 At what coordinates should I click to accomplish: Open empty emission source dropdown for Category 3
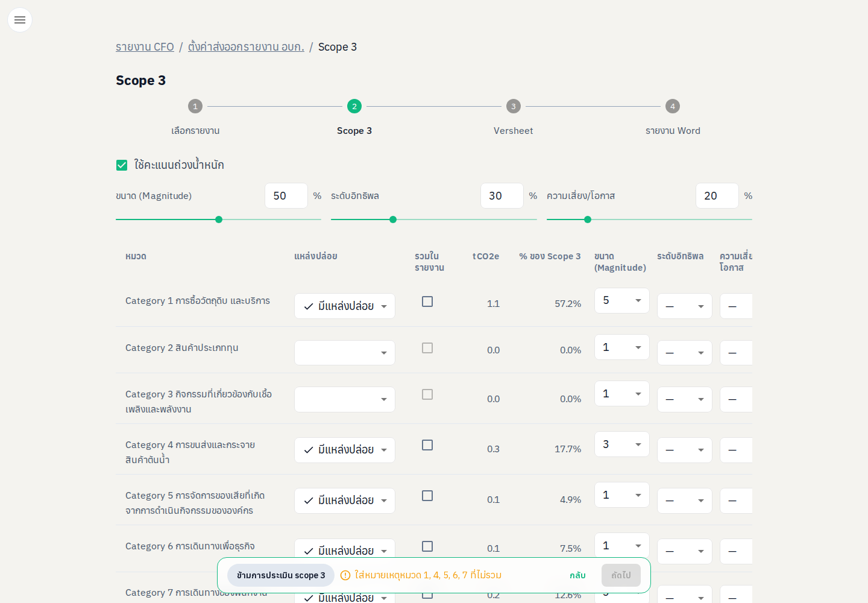point(345,399)
